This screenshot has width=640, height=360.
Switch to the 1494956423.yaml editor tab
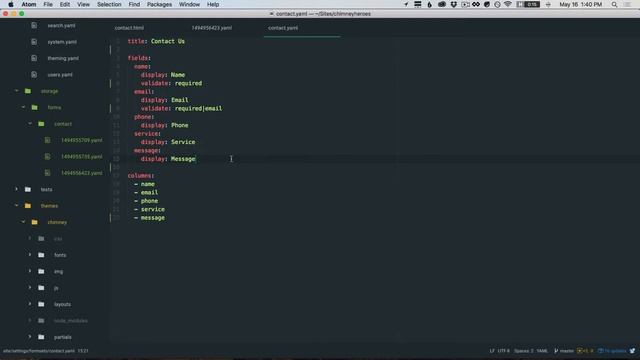(x=211, y=28)
